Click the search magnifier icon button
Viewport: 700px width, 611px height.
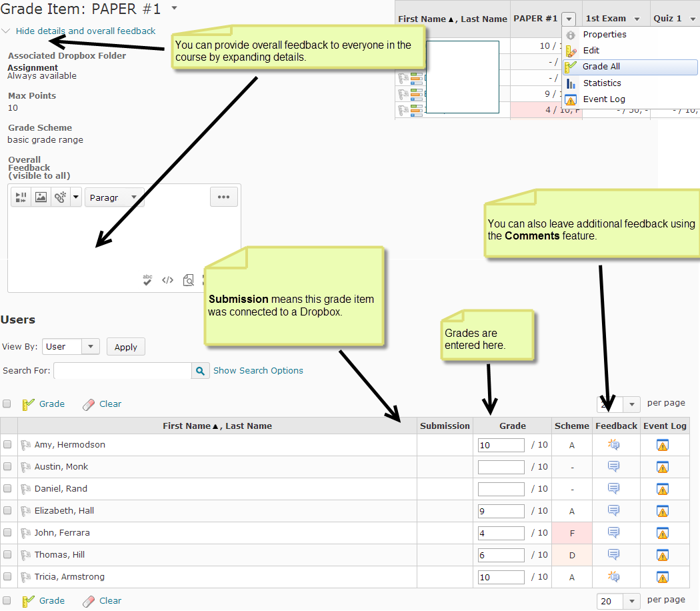[x=200, y=371]
